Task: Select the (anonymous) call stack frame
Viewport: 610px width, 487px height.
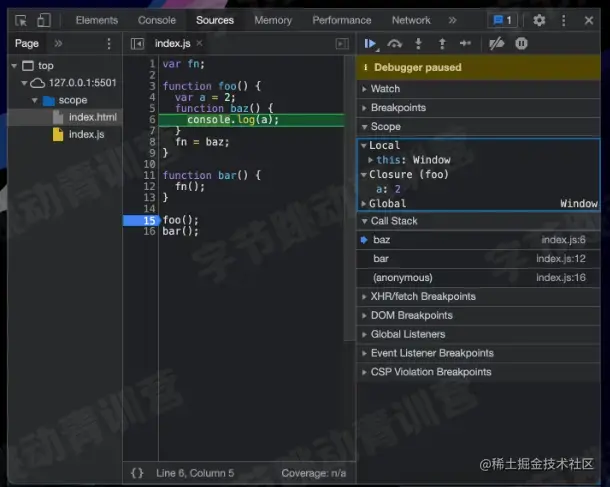Action: click(478, 277)
